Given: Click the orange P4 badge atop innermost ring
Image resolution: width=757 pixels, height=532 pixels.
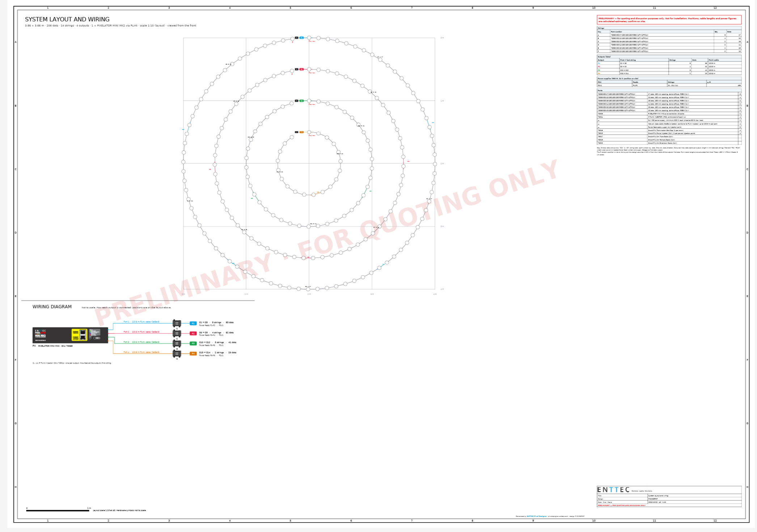Looking at the screenshot, I should [x=301, y=132].
